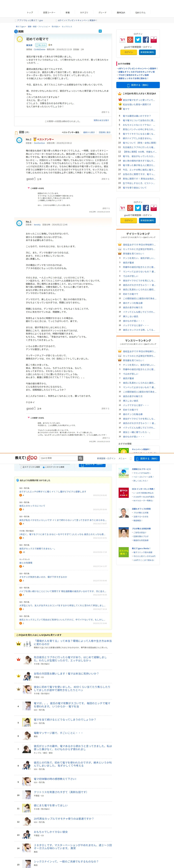
Task: Click 新規登録(無料) button above おすすめ情報
Action: tap(147, 52)
